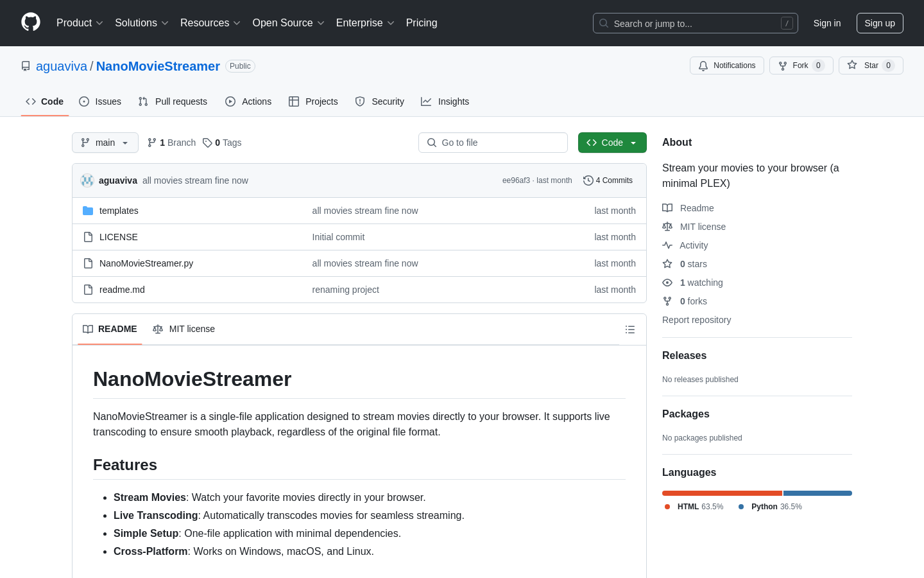Click the repository icon beside aguaviva
924x578 pixels.
(x=26, y=66)
